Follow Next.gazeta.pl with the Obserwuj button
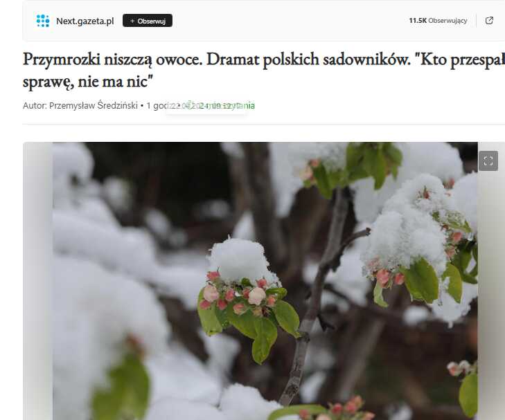Screen dimensions: 505x420 148,21
